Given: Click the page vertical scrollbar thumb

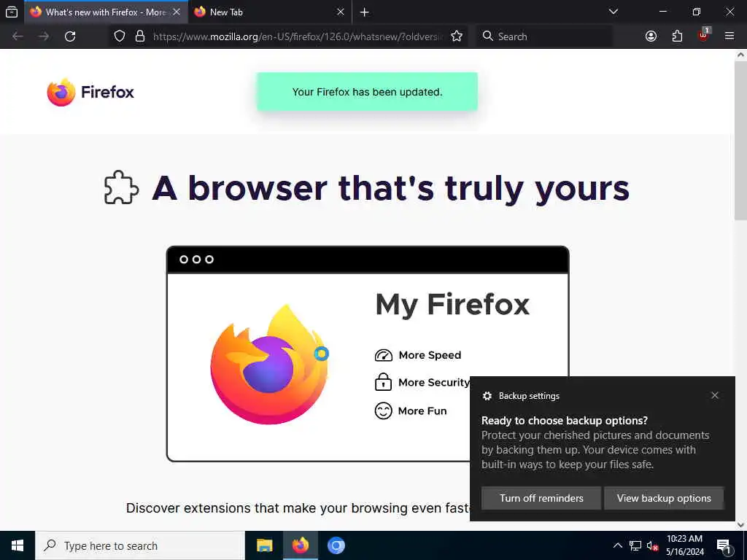Looking at the screenshot, I should point(740,141).
